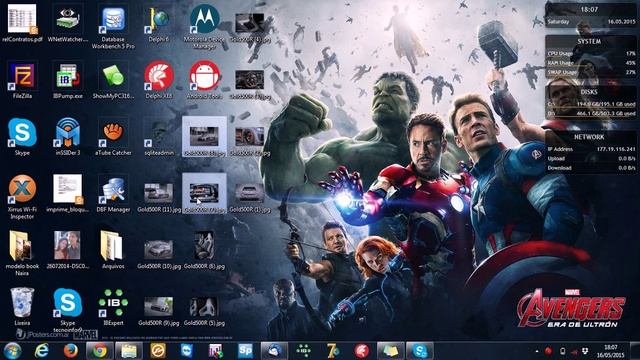The height and width of the screenshot is (360, 640).
Task: Select the red Android Tools shortcut
Action: (x=204, y=80)
